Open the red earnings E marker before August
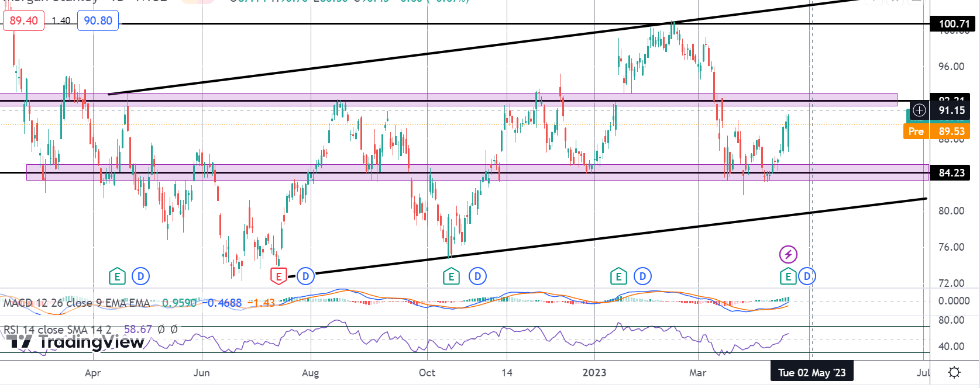 [278, 276]
